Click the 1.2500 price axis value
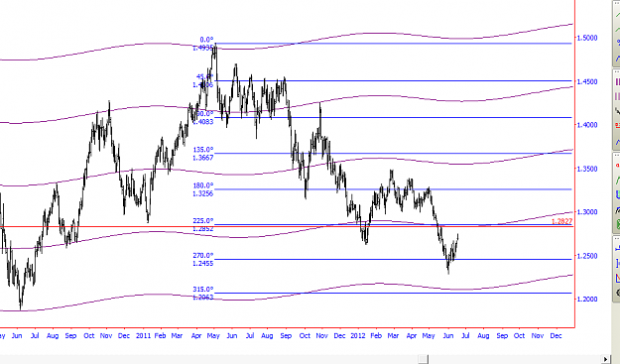The height and width of the screenshot is (364, 620). (587, 256)
